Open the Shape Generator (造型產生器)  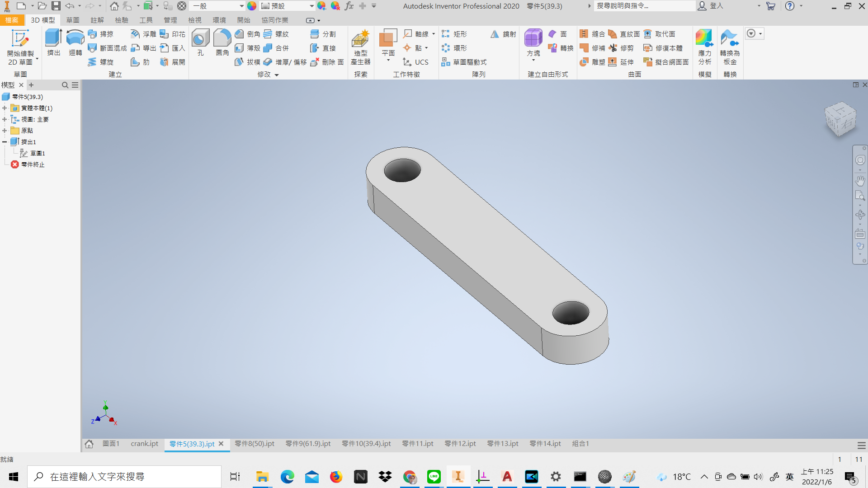click(361, 47)
